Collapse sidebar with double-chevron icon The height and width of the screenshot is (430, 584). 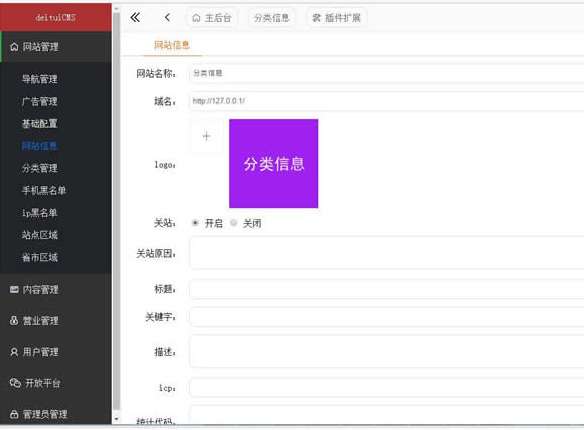tap(135, 17)
